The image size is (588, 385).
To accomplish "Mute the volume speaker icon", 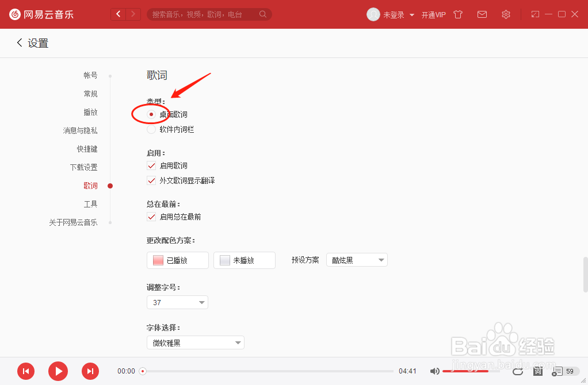I will 435,371.
